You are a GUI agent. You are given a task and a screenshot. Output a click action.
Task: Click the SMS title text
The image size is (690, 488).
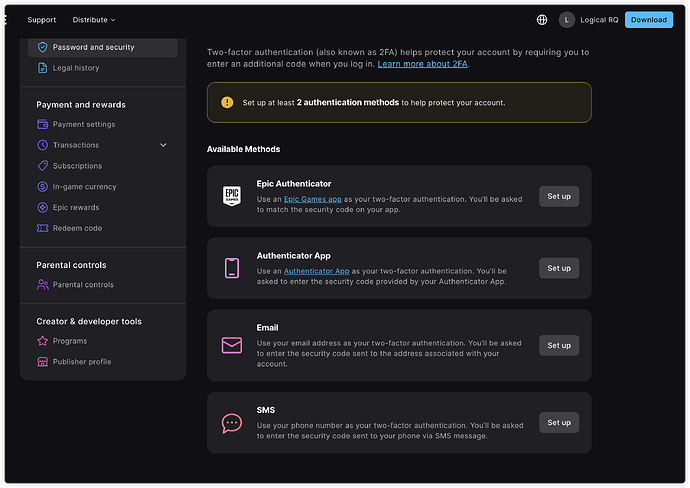pyautogui.click(x=266, y=410)
